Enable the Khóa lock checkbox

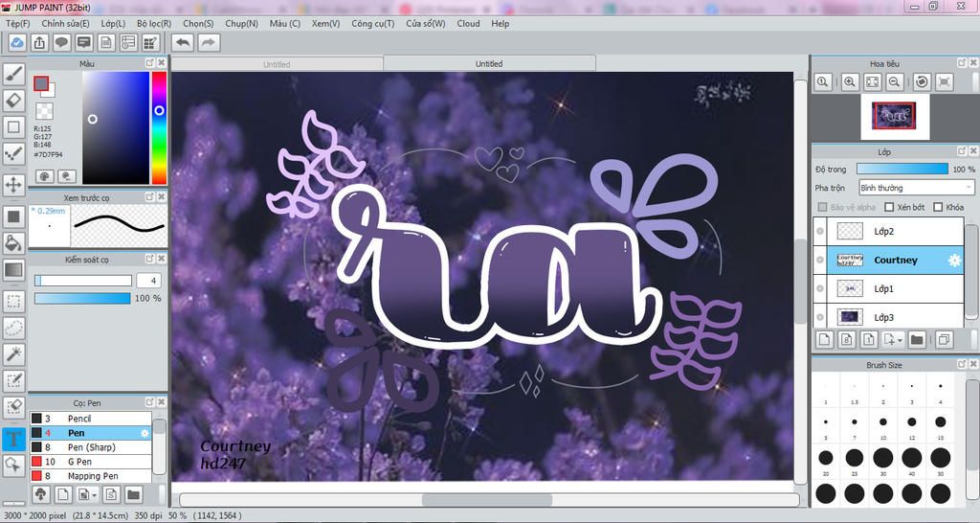tap(938, 207)
